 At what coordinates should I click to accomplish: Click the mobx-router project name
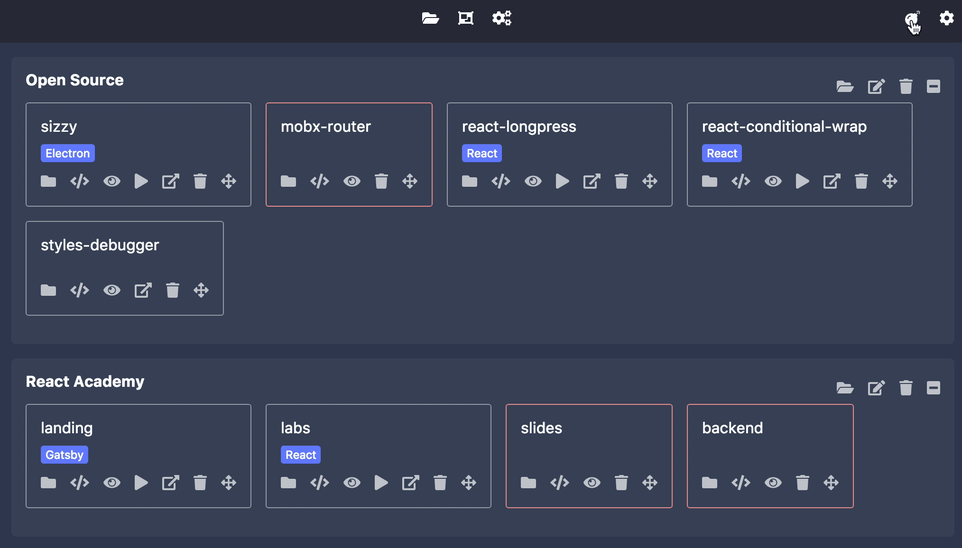326,126
